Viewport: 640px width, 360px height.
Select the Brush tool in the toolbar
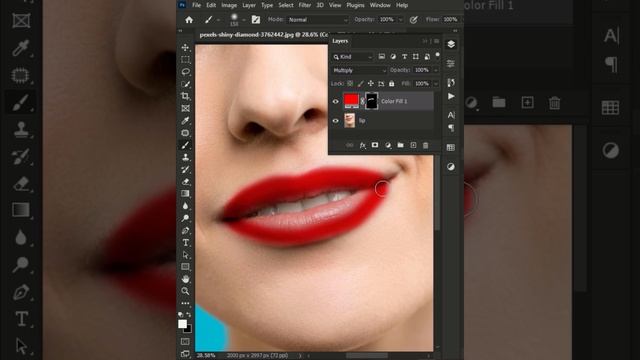point(185,145)
